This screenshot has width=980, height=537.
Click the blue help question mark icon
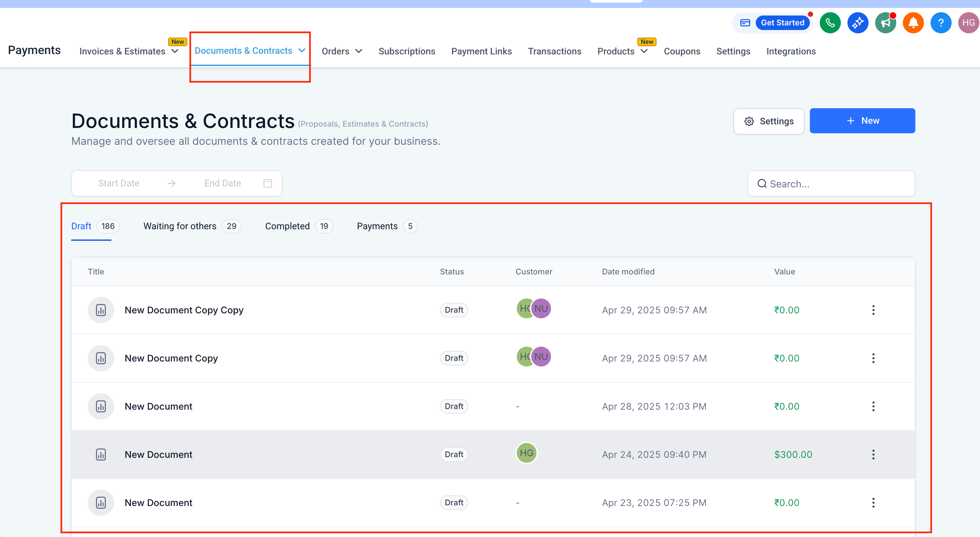coord(940,23)
